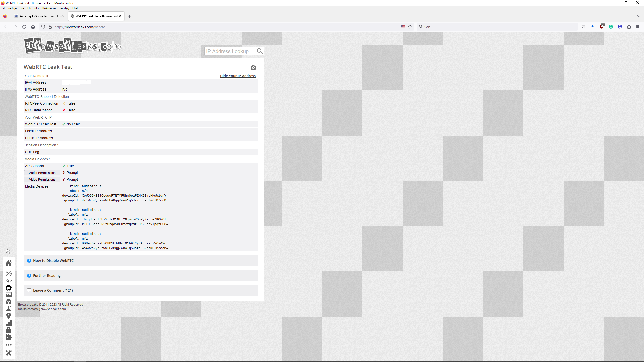Take a screenshot with the camera icon
This screenshot has height=362, width=644.
[253, 67]
